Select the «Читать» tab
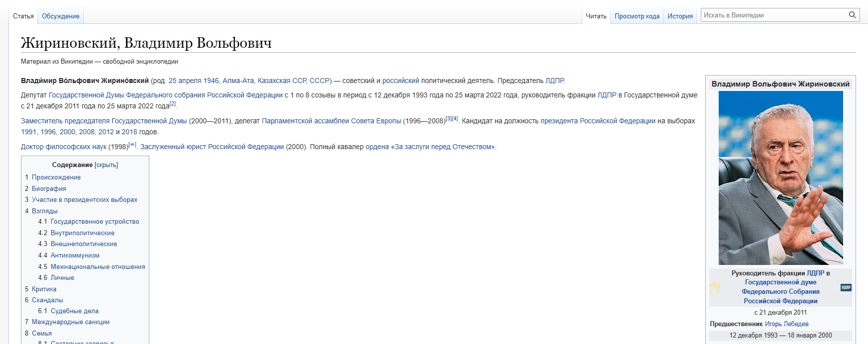Screen dimensions: 868x344 click(x=596, y=16)
